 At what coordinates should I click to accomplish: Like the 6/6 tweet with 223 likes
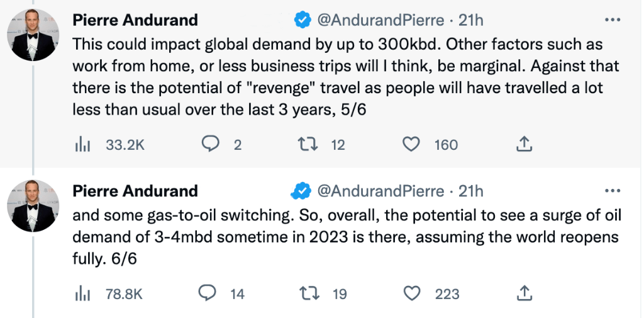[413, 293]
